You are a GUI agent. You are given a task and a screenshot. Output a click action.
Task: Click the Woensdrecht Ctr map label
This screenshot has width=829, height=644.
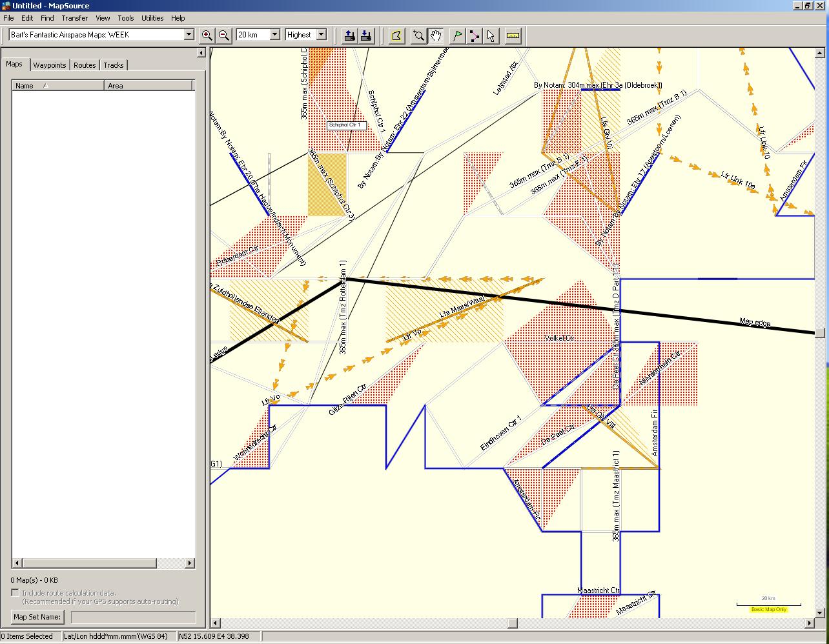tap(255, 442)
